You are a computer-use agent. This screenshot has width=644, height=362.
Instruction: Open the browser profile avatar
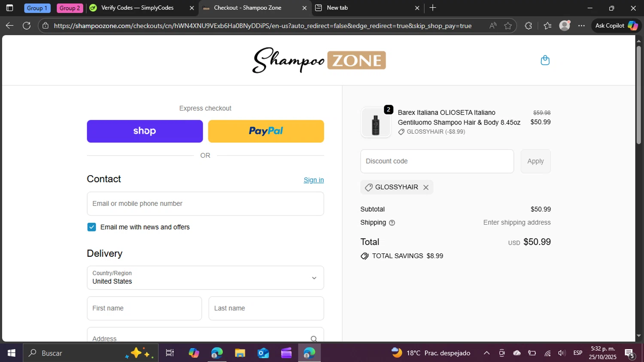(565, 26)
